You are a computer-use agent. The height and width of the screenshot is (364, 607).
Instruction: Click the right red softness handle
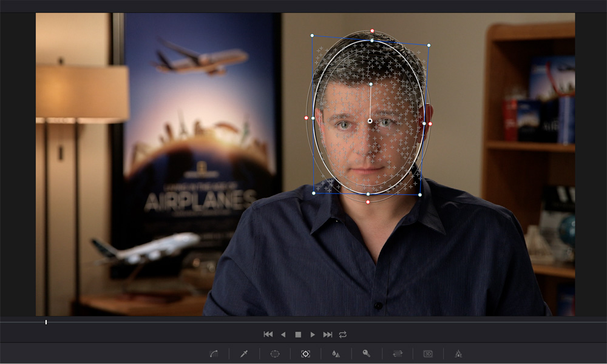tap(430, 124)
